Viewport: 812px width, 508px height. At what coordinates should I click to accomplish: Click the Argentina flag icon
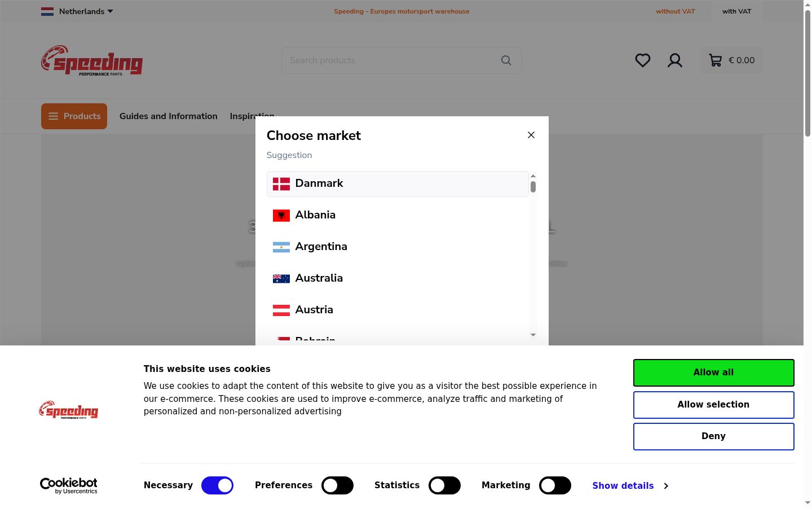281,247
